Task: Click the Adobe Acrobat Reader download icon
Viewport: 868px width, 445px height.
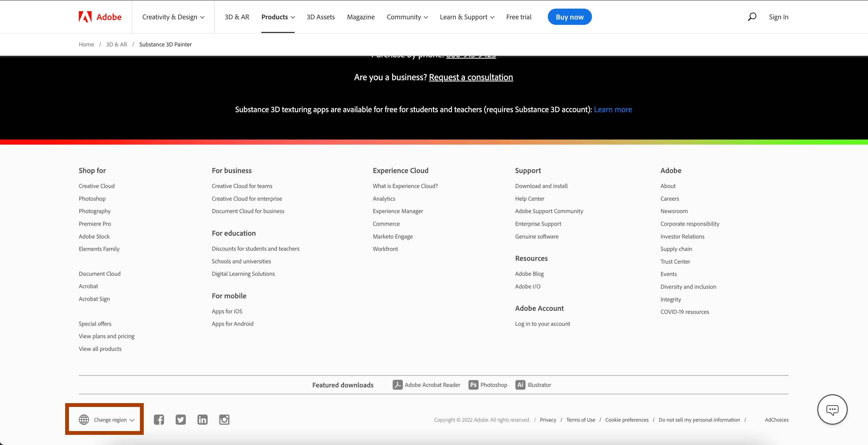Action: (397, 385)
